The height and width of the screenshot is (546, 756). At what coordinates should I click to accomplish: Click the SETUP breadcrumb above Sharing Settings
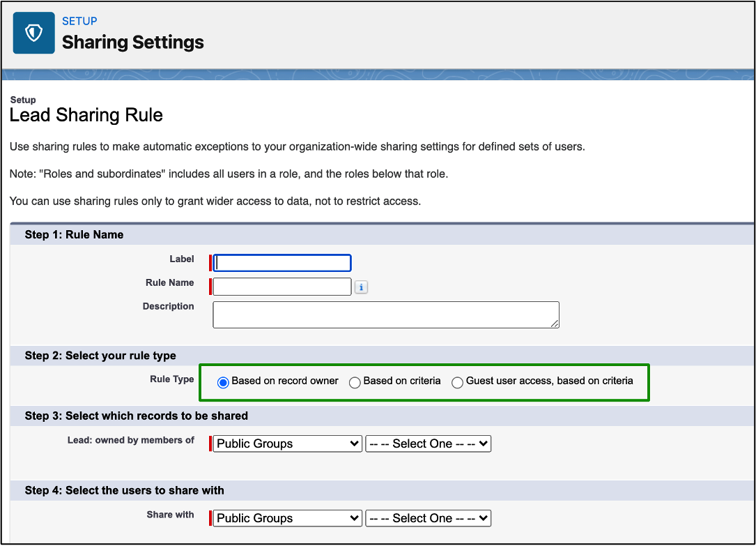coord(79,21)
